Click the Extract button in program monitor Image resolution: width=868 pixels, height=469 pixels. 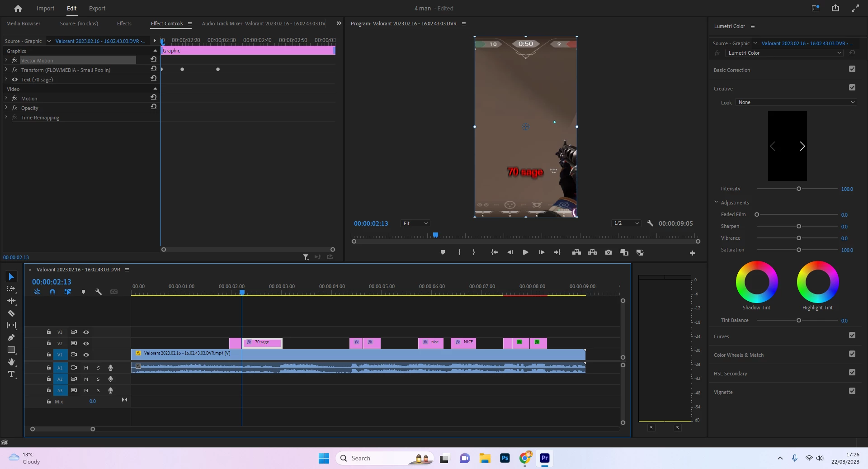pos(592,252)
